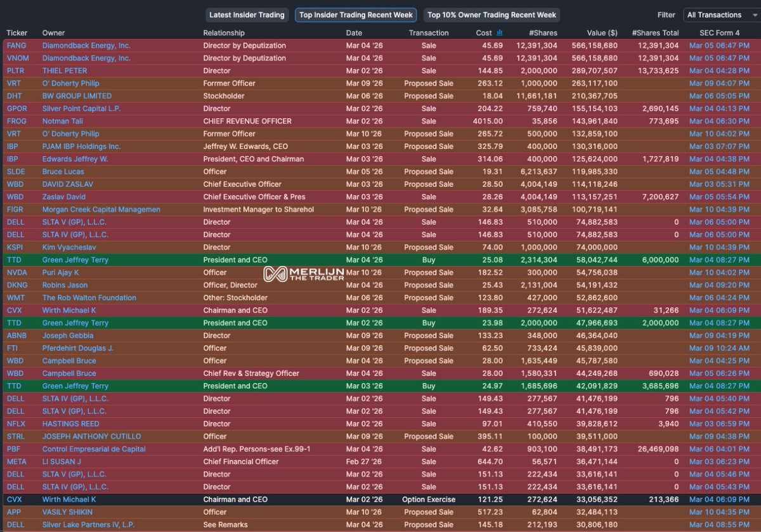This screenshot has height=532, width=761.
Task: Open the WMT ticker link
Action: [x=16, y=298]
